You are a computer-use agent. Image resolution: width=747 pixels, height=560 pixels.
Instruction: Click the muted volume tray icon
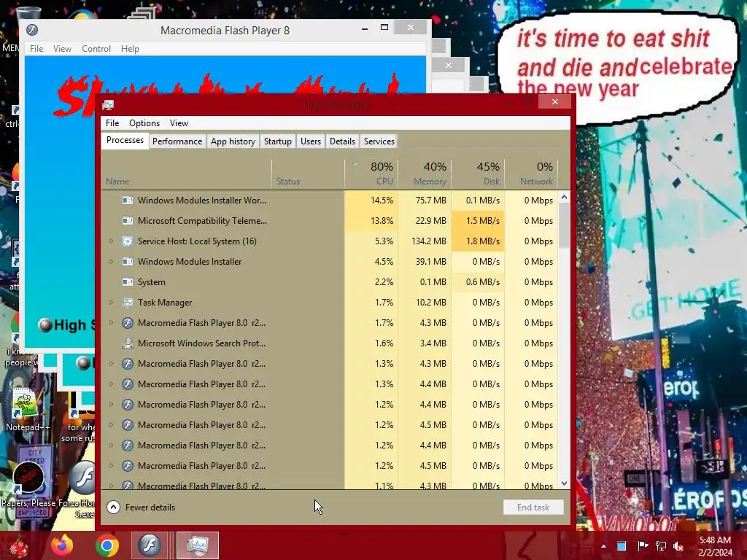pos(678,546)
